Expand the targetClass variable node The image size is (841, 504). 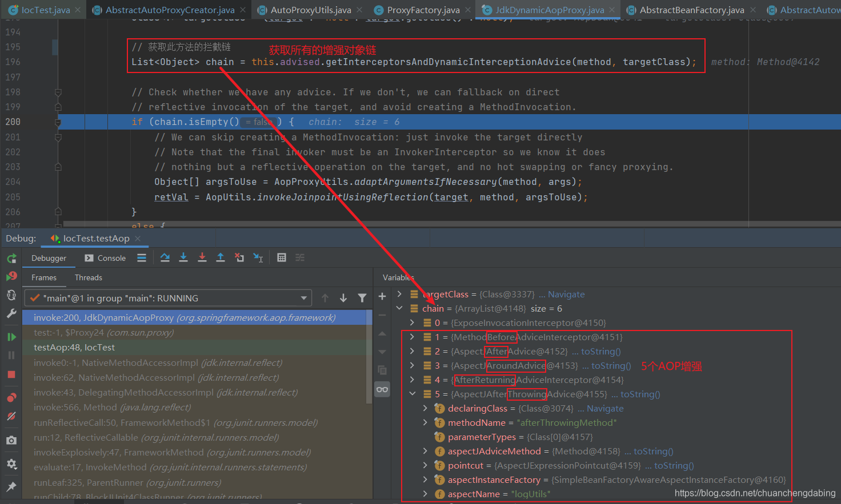tap(399, 294)
